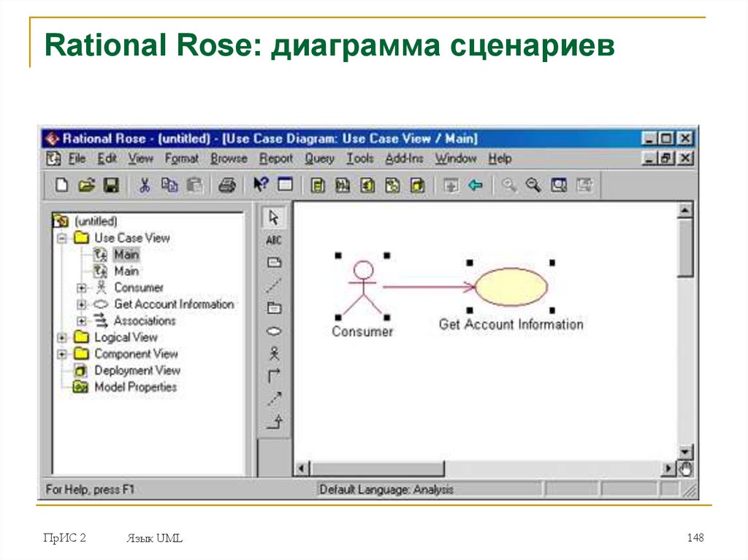Select the Package tool in toolbox
The width and height of the screenshot is (748, 560).
point(274,308)
